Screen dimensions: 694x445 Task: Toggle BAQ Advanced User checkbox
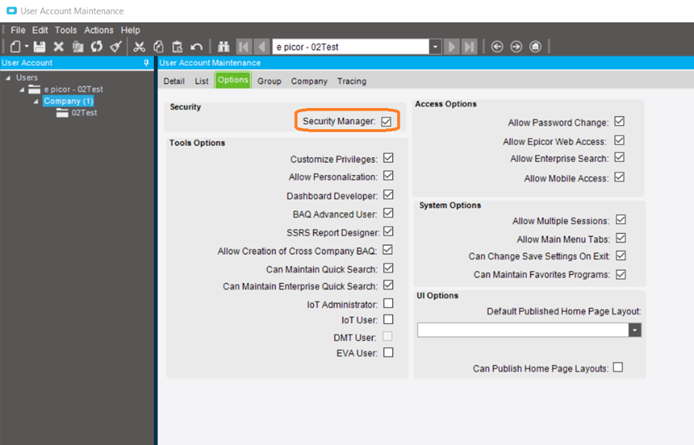(x=388, y=213)
